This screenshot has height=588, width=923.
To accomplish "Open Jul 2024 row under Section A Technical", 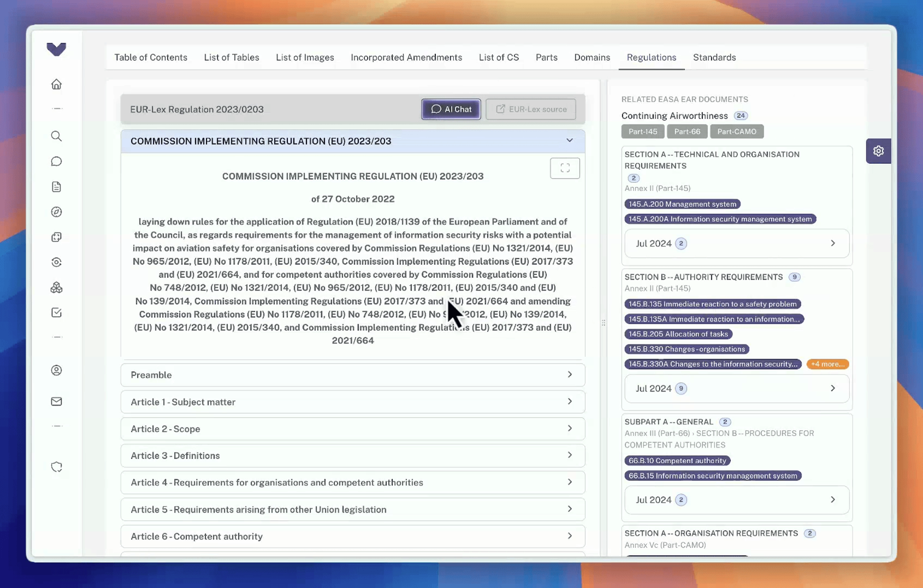I will pos(737,243).
